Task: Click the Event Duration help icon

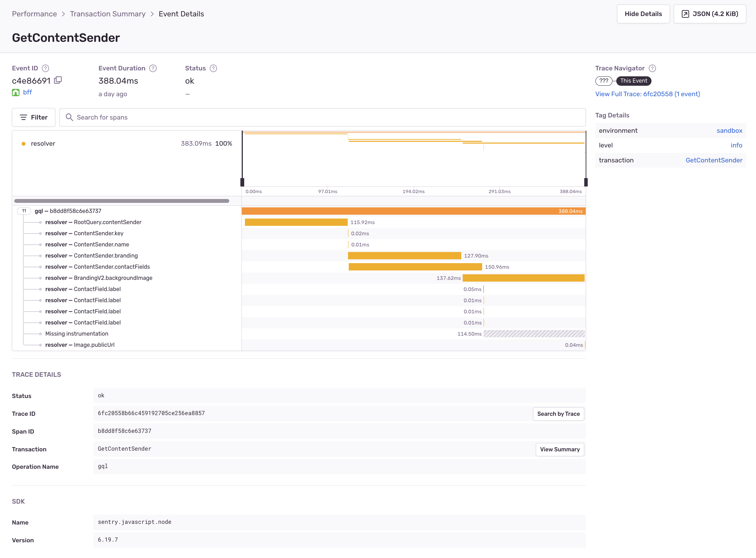Action: pyautogui.click(x=153, y=68)
